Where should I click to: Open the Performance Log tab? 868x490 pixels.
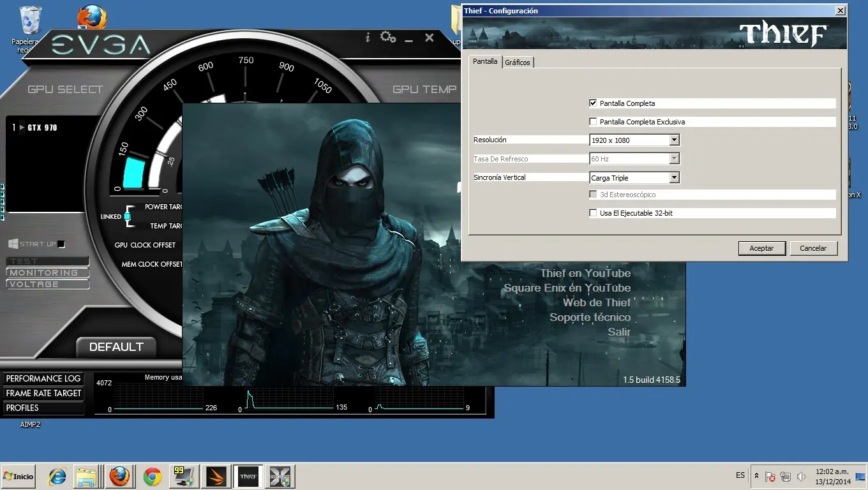pos(43,378)
